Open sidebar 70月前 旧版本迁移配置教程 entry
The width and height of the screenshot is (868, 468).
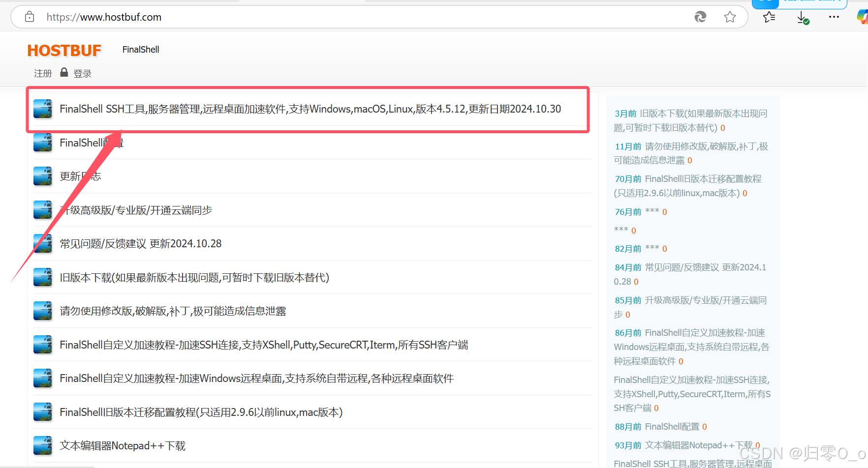[x=688, y=186]
